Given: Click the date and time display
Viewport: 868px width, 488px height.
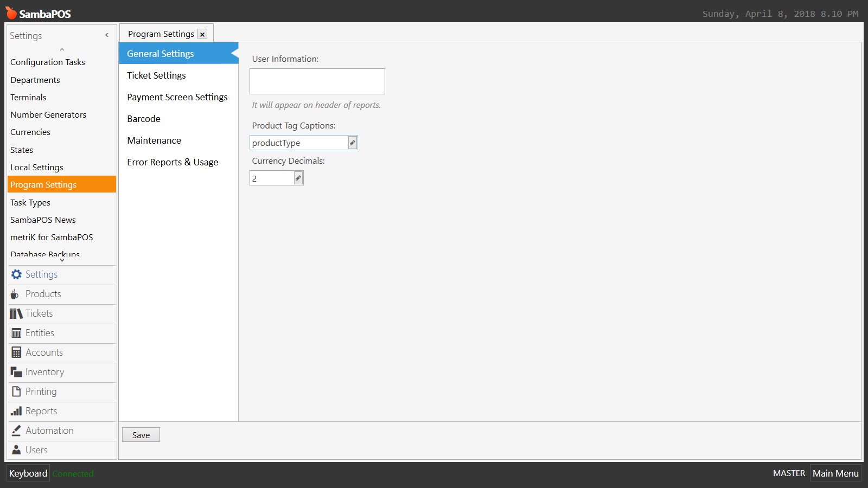Looking at the screenshot, I should click(780, 14).
